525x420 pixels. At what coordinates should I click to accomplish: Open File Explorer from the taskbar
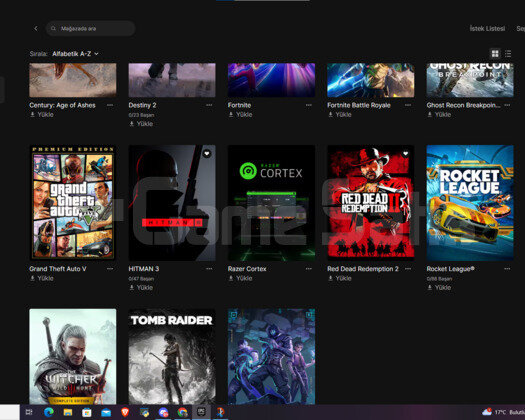pyautogui.click(x=68, y=412)
